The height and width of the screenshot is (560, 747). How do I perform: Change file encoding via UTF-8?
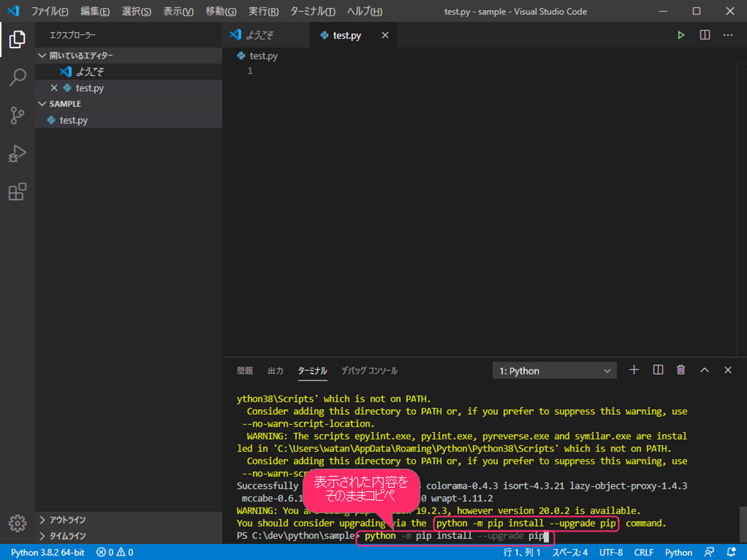pyautogui.click(x=610, y=553)
